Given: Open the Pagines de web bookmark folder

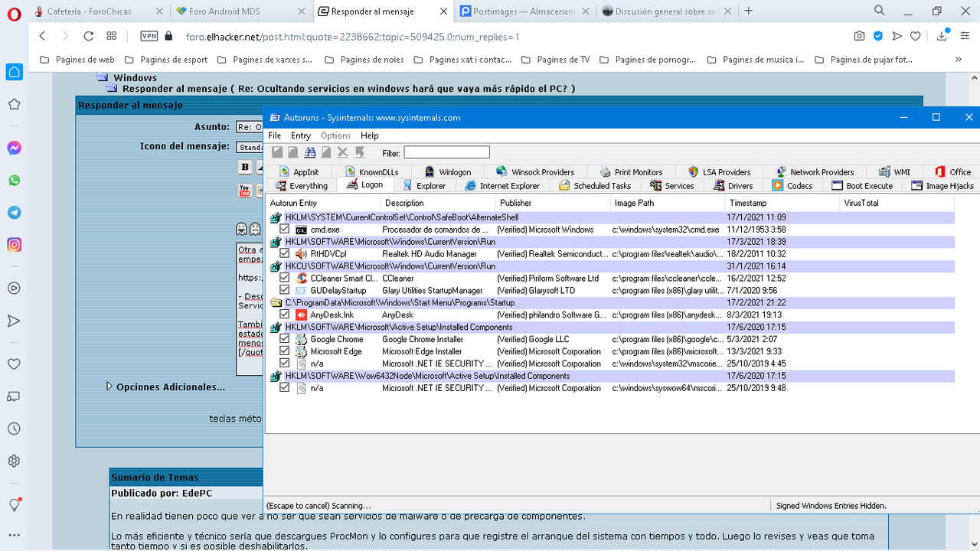Looking at the screenshot, I should [76, 60].
